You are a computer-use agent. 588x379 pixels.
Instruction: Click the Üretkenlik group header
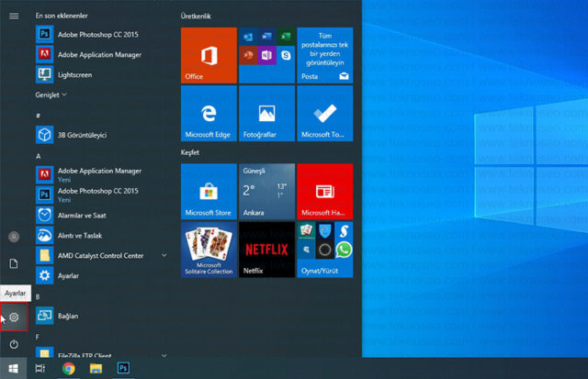click(196, 17)
